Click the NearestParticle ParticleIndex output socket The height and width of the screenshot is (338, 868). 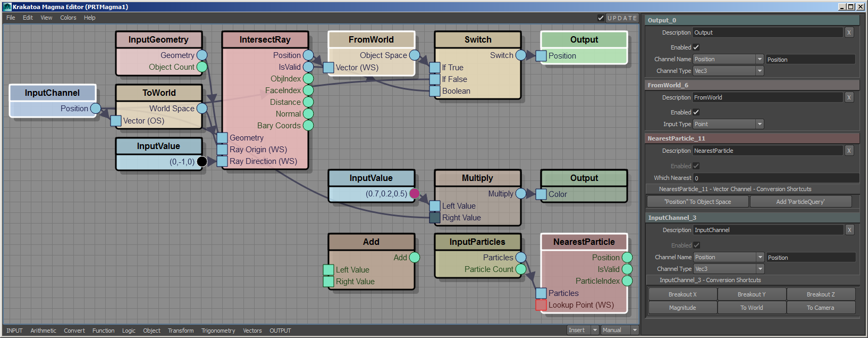627,281
